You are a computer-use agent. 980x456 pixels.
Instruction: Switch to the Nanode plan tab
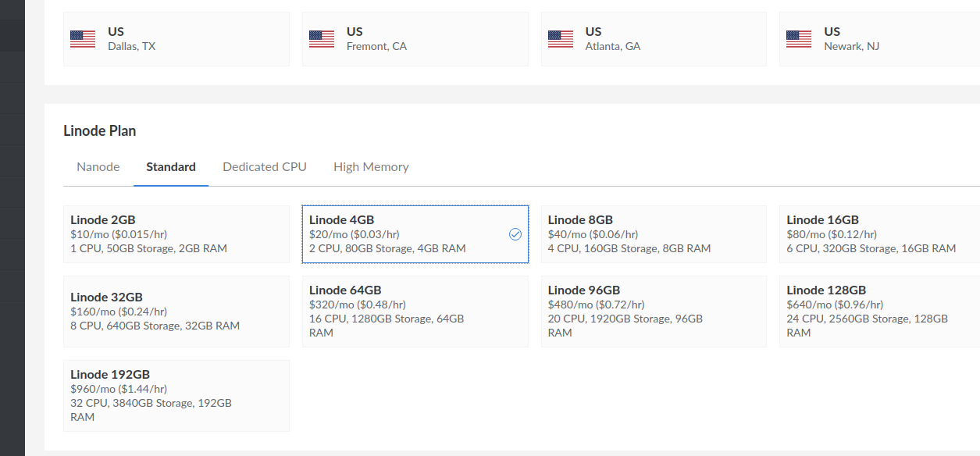pos(98,167)
